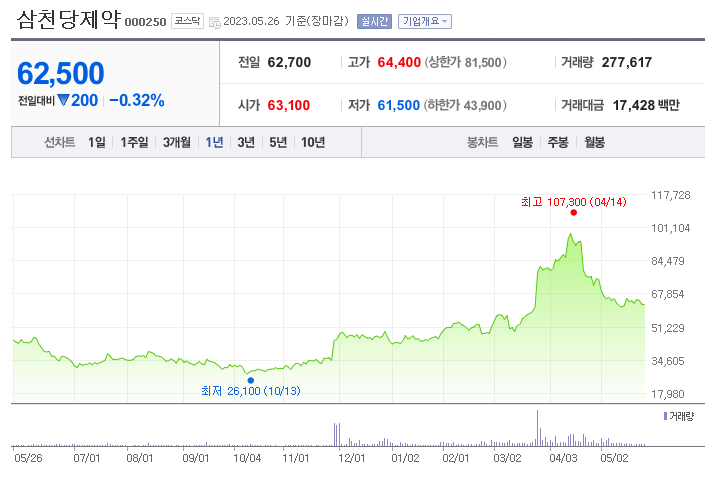
Task: Switch to 월봉 candlestick chart
Action: tap(594, 143)
